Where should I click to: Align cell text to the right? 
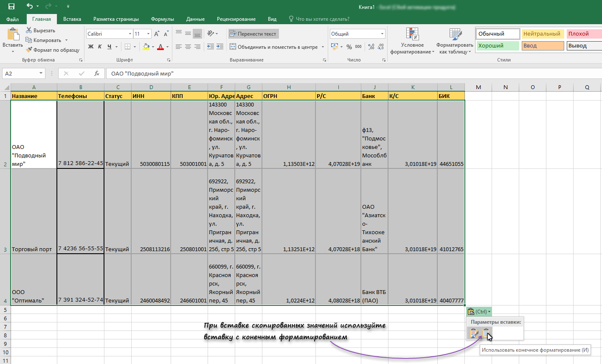(x=197, y=47)
